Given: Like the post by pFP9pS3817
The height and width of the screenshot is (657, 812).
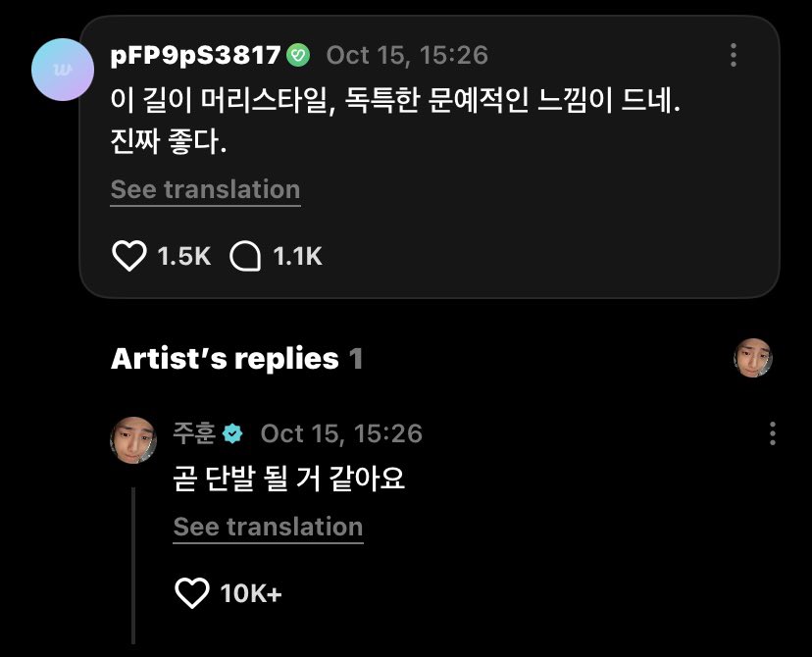Looking at the screenshot, I should [128, 256].
